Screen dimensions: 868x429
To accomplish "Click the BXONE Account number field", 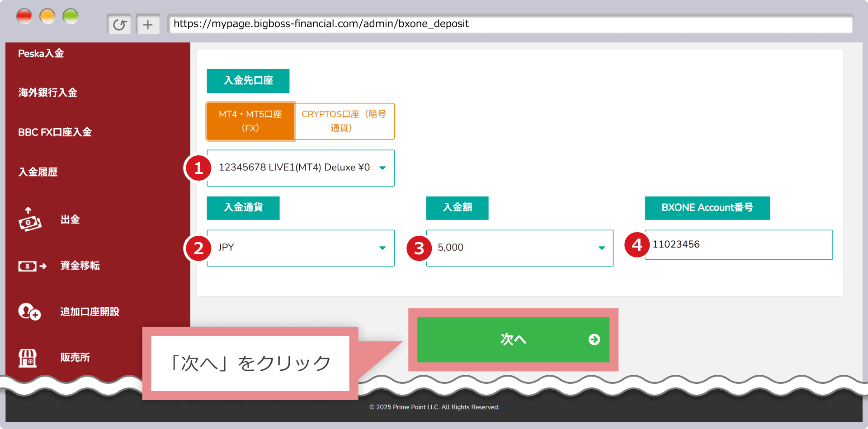I will 738,245.
